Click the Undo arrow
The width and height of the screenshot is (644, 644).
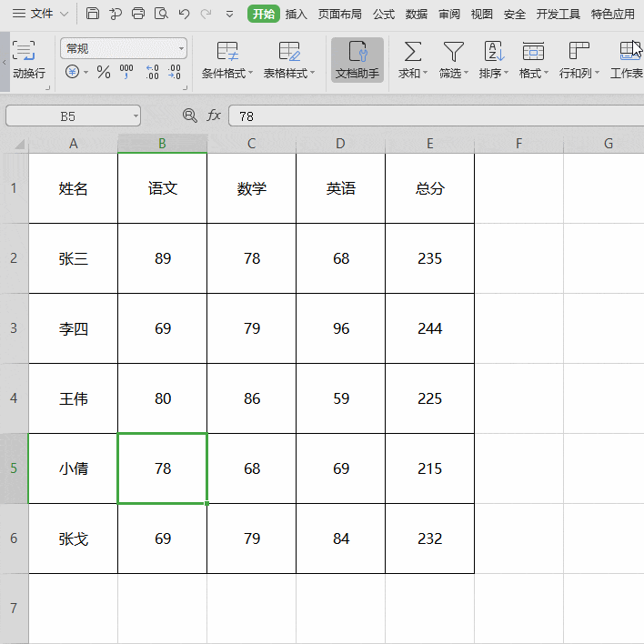coord(185,14)
